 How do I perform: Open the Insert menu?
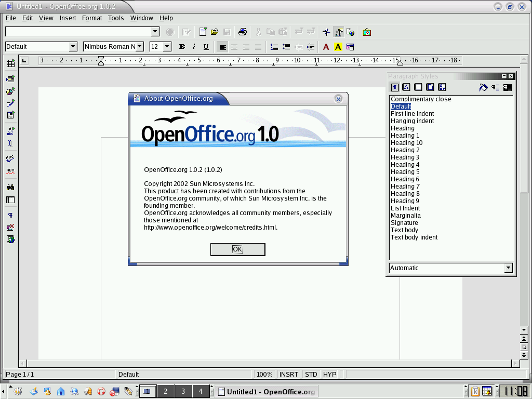68,18
